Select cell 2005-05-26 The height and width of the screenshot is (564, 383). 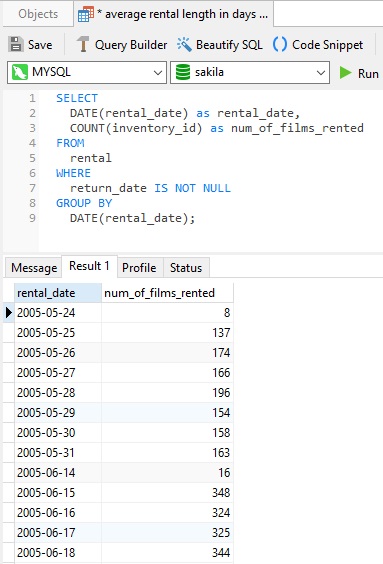coord(58,352)
